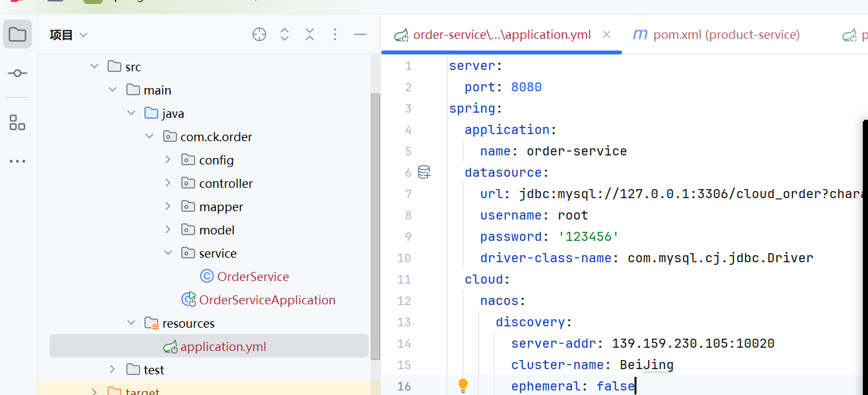Click the OrderService class icon

(207, 276)
